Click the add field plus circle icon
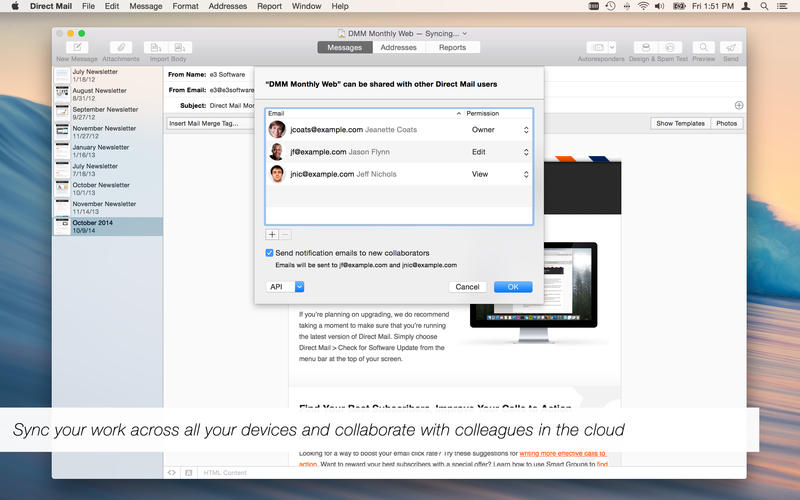The image size is (800, 500). [x=739, y=105]
